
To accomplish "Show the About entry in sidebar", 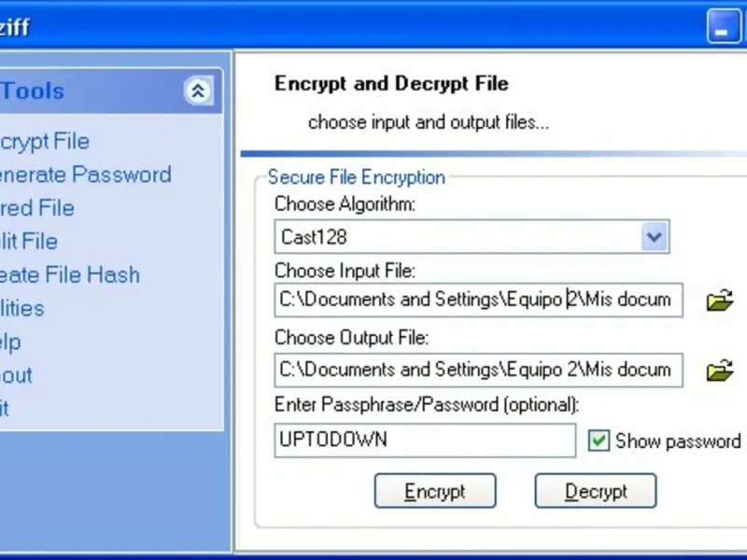I will 16,375.
